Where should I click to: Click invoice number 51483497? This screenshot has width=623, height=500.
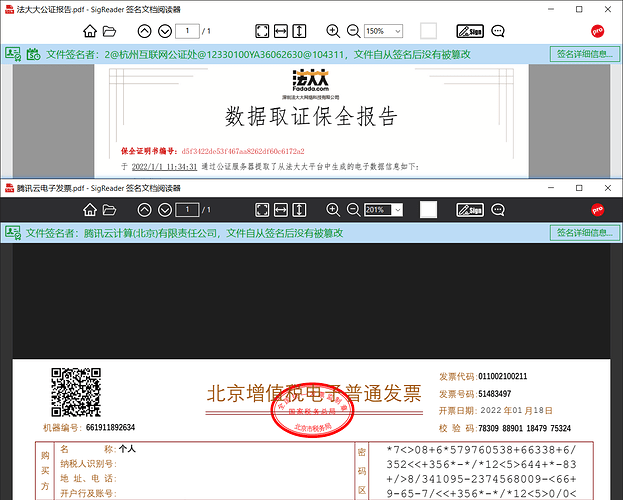[x=495, y=394]
